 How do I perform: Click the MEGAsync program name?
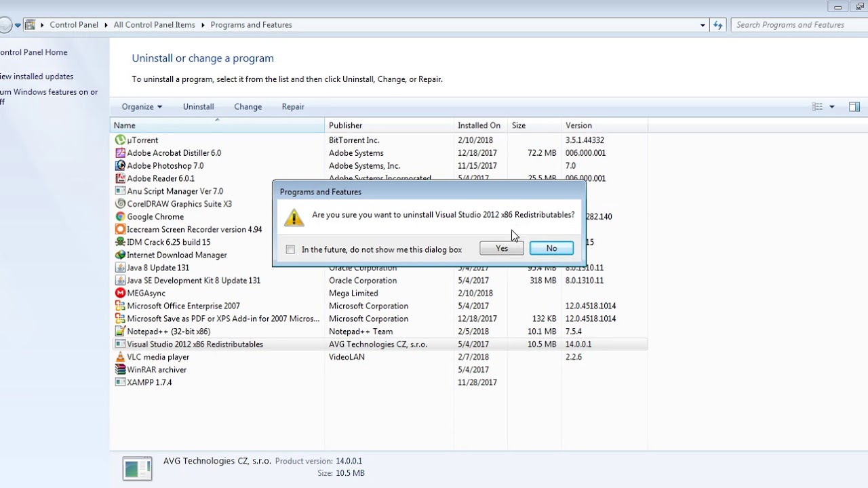pyautogui.click(x=146, y=293)
